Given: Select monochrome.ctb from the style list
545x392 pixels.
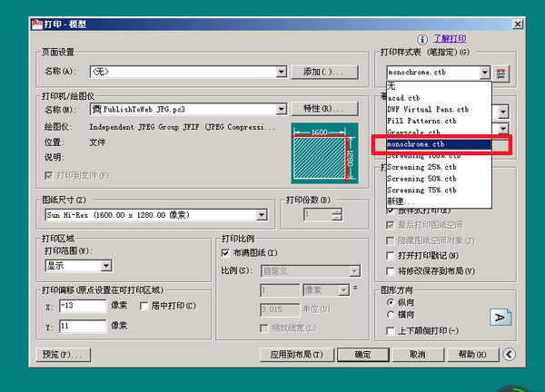Looking at the screenshot, I should click(x=431, y=143).
